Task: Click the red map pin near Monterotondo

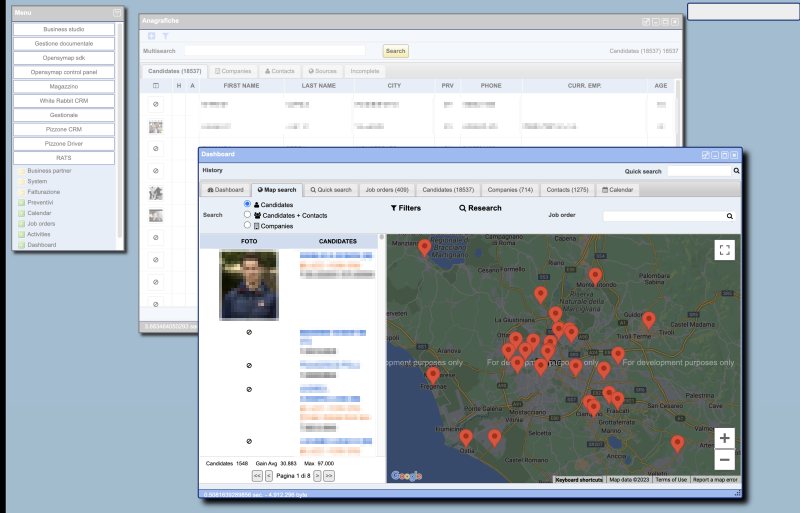Action: (595, 277)
